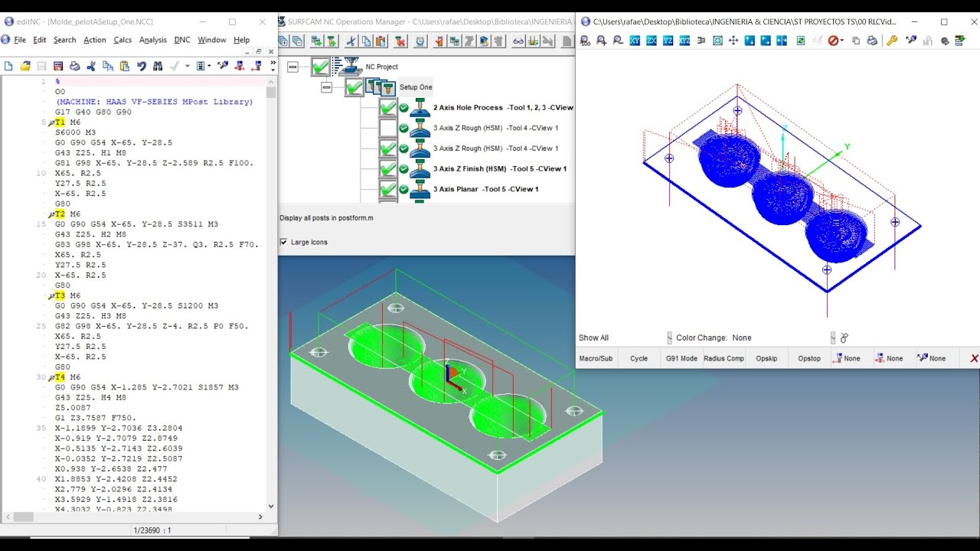Viewport: 980px width, 551px height.
Task: Toggle the 3 Axis Planar checkbox
Action: pos(388,189)
